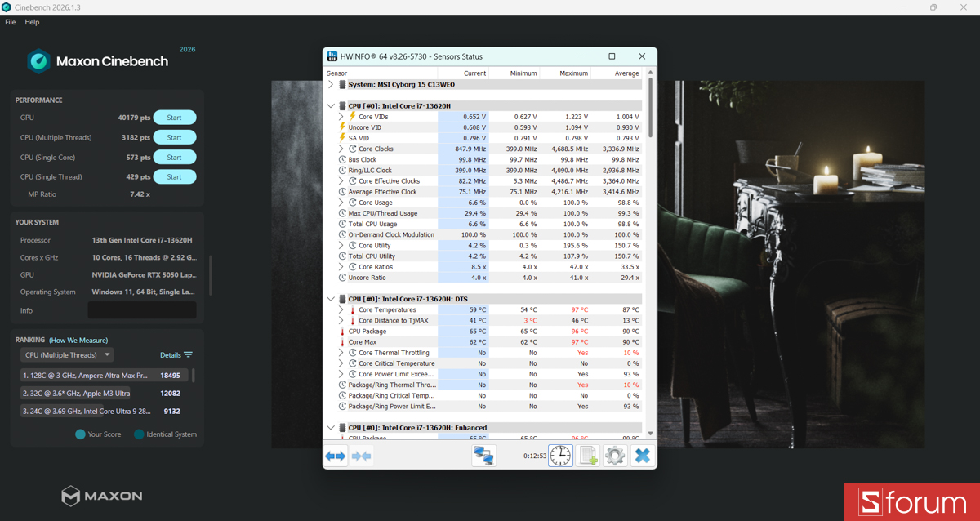
Task: Open the CPU (Multiple Threads) ranking dropdown
Action: click(67, 355)
